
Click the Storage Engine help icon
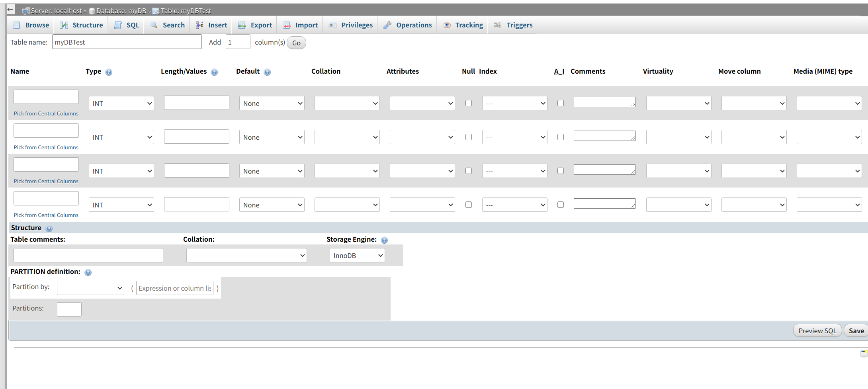tap(384, 240)
